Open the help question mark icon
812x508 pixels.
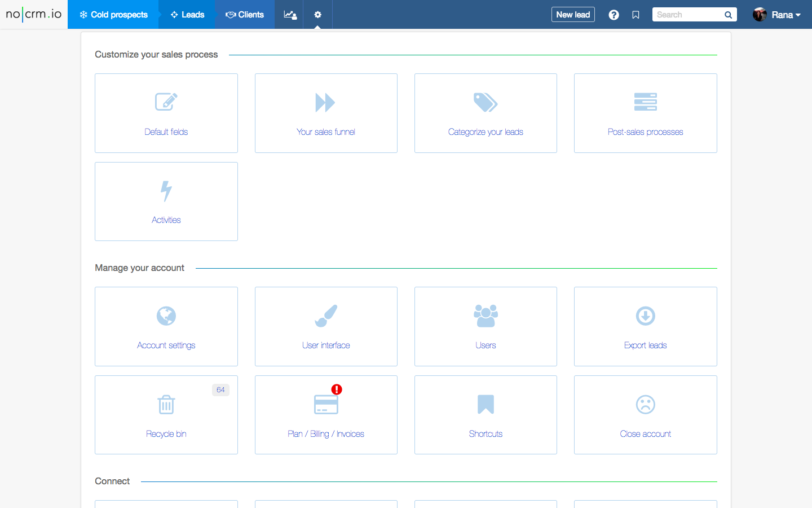coord(614,15)
